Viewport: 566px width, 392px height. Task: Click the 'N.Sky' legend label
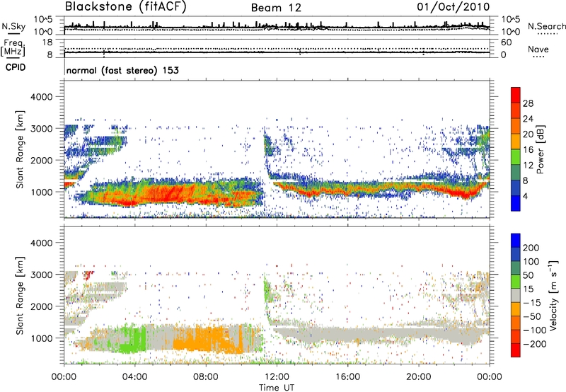click(x=13, y=26)
